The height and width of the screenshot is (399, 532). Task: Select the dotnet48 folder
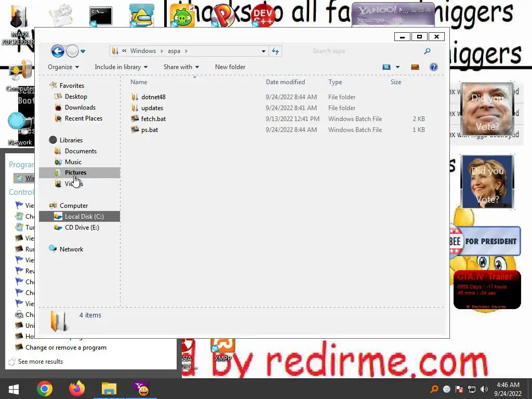click(x=153, y=97)
